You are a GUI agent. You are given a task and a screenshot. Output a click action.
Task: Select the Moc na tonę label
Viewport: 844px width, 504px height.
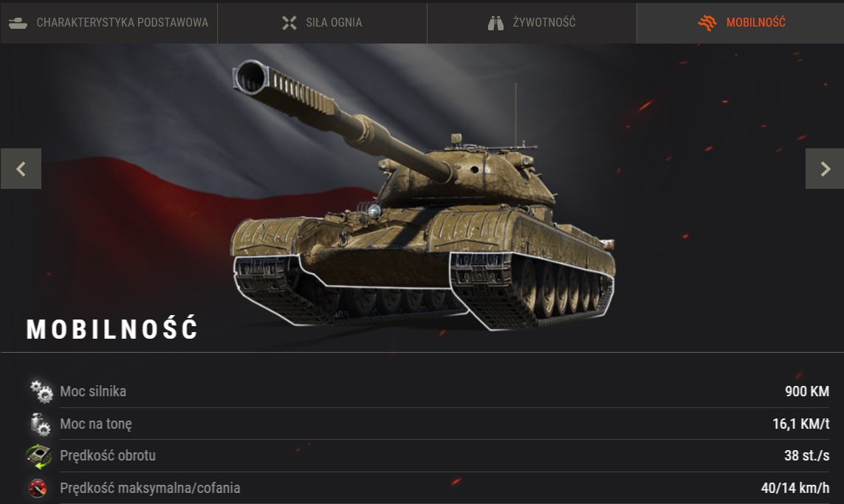96,424
